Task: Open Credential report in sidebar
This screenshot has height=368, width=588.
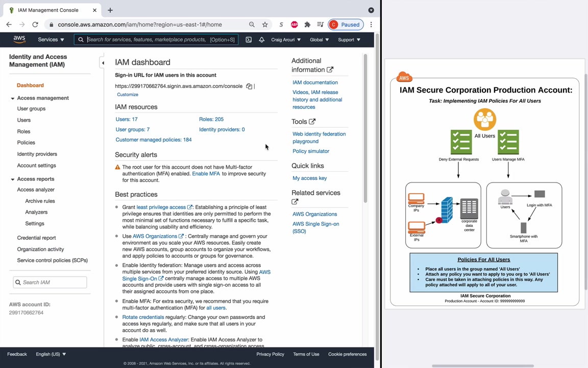Action: pyautogui.click(x=36, y=238)
